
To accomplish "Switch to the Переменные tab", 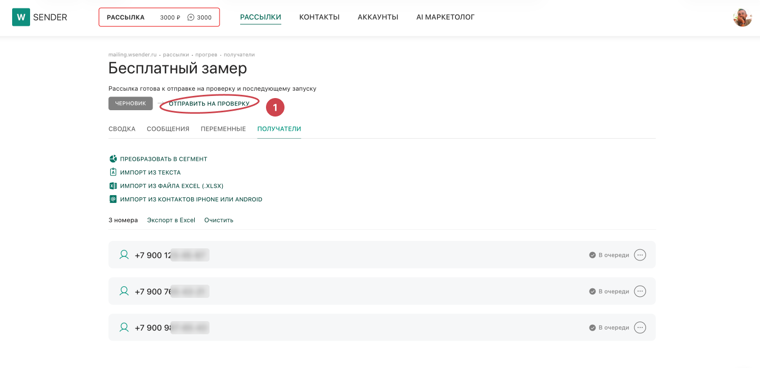I will (223, 129).
